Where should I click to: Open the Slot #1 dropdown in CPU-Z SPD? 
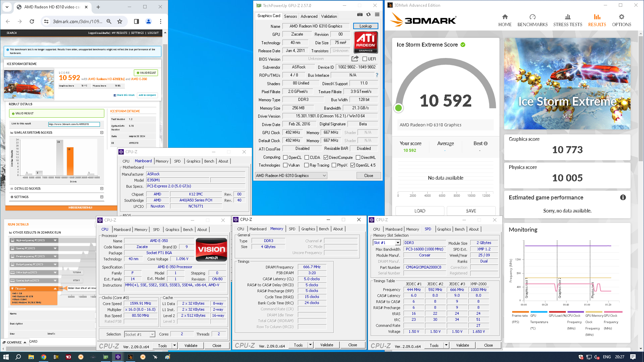click(x=387, y=243)
